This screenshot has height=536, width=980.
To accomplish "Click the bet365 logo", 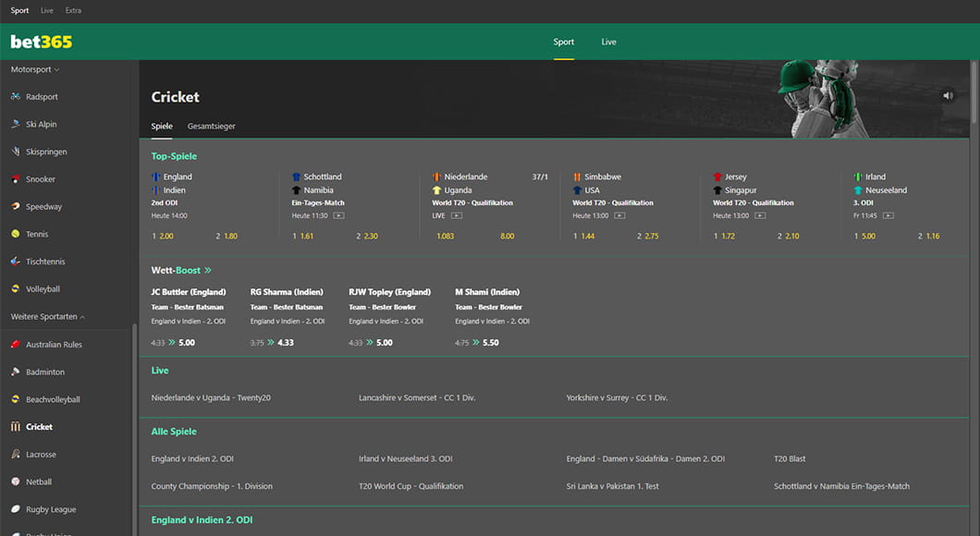I will click(42, 42).
